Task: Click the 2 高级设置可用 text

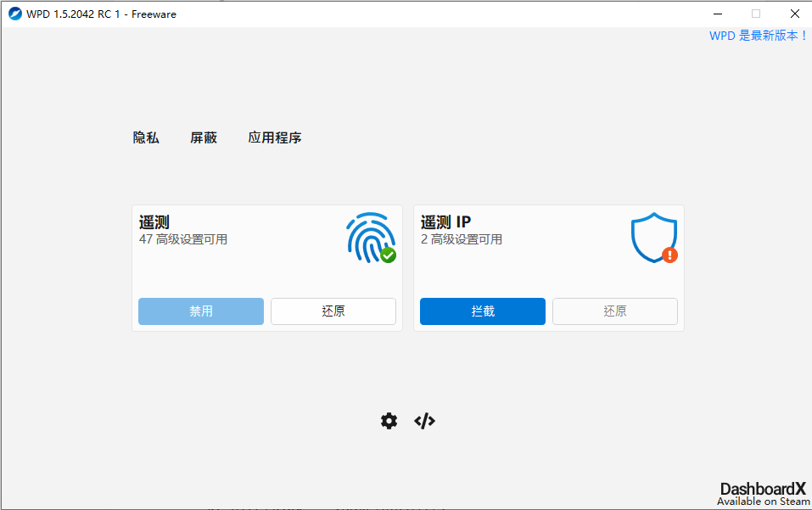Action: 459,238
